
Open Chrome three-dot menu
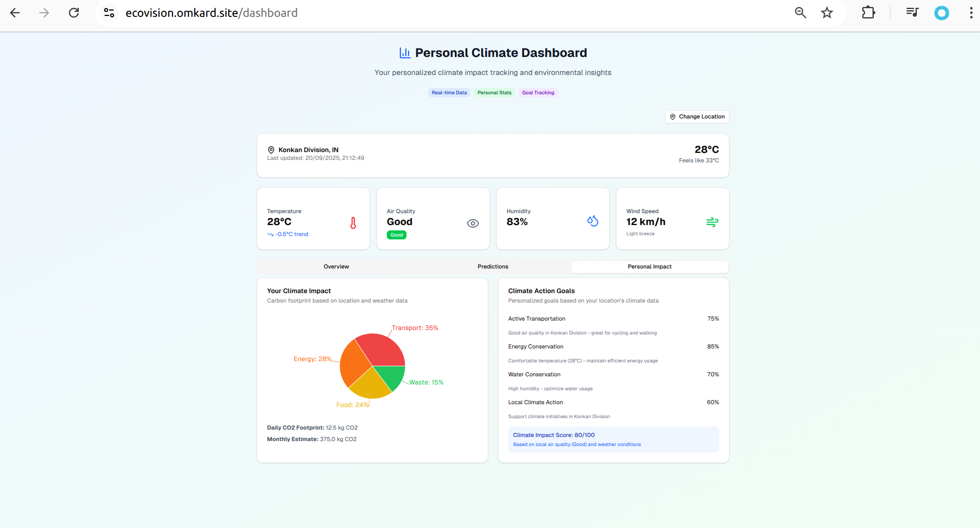click(971, 13)
